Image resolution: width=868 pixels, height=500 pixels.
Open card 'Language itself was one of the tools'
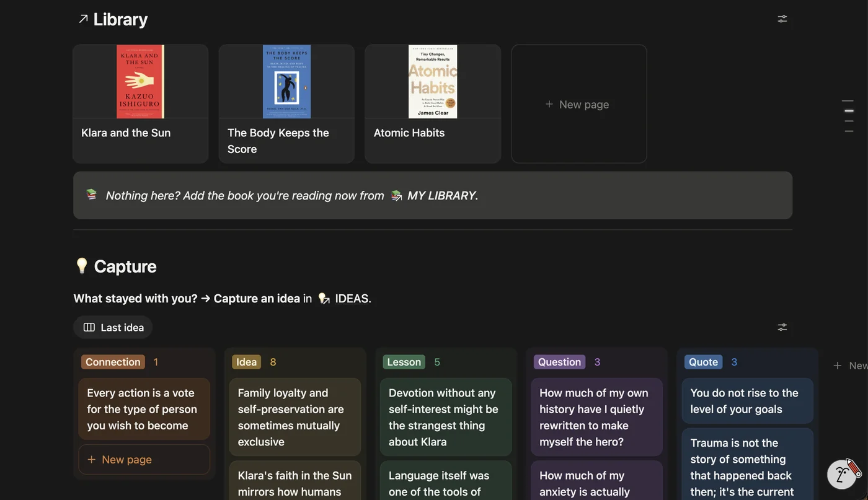tap(446, 481)
